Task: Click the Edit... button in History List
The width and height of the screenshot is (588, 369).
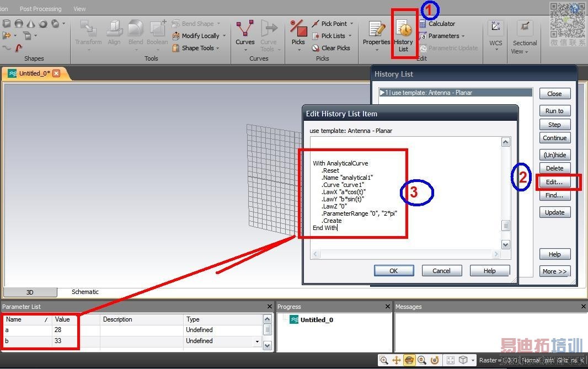Action: pyautogui.click(x=554, y=182)
